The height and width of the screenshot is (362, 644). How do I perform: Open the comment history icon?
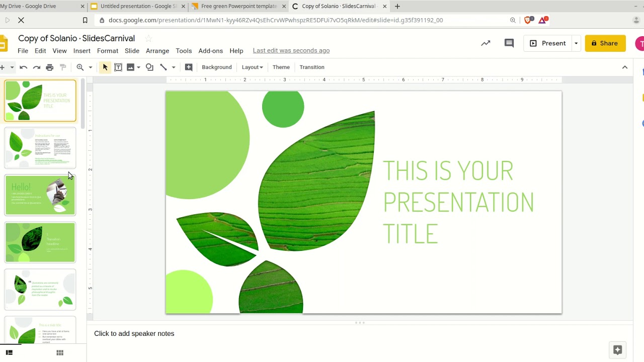click(509, 43)
